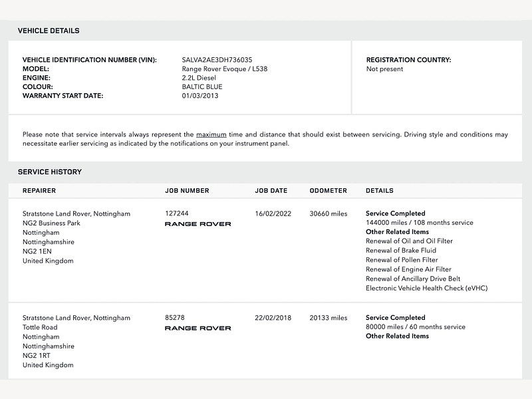532x399 pixels.
Task: Select odometer reading "20133 miles"
Action: [329, 318]
